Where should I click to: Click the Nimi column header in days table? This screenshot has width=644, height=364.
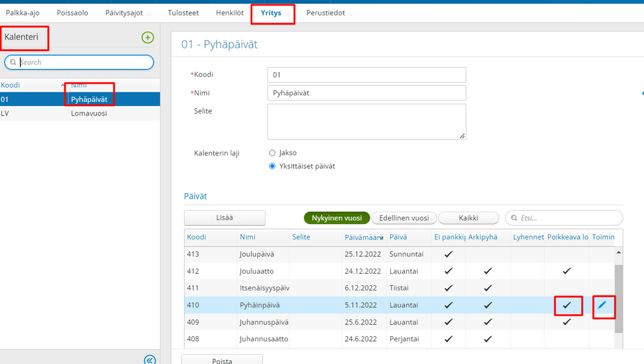[x=248, y=238]
